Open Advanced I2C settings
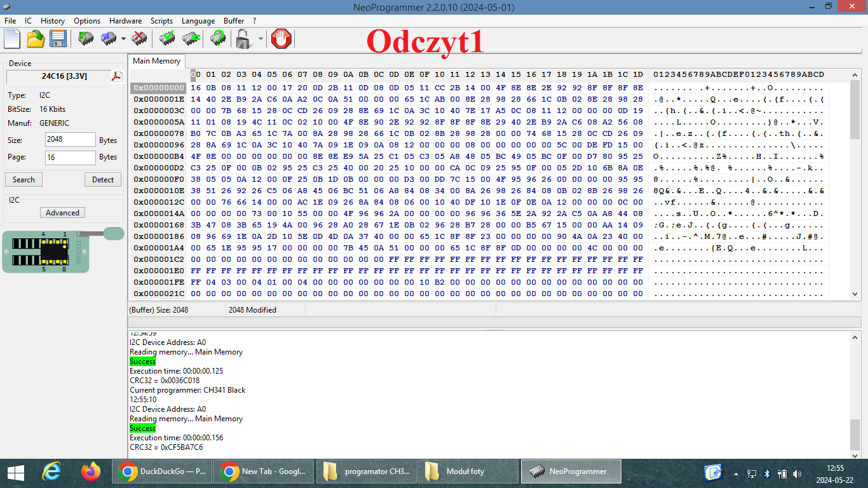 [62, 212]
